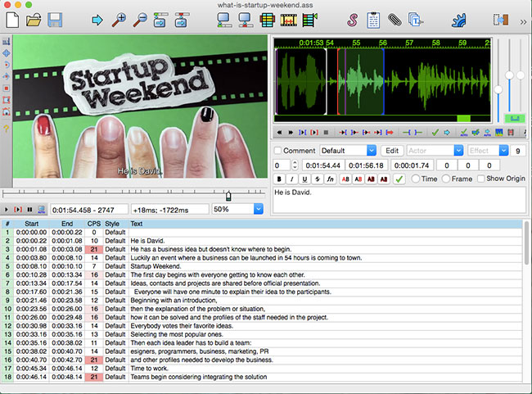Toggle bold formatting button
This screenshot has width=532, height=394.
[279, 179]
